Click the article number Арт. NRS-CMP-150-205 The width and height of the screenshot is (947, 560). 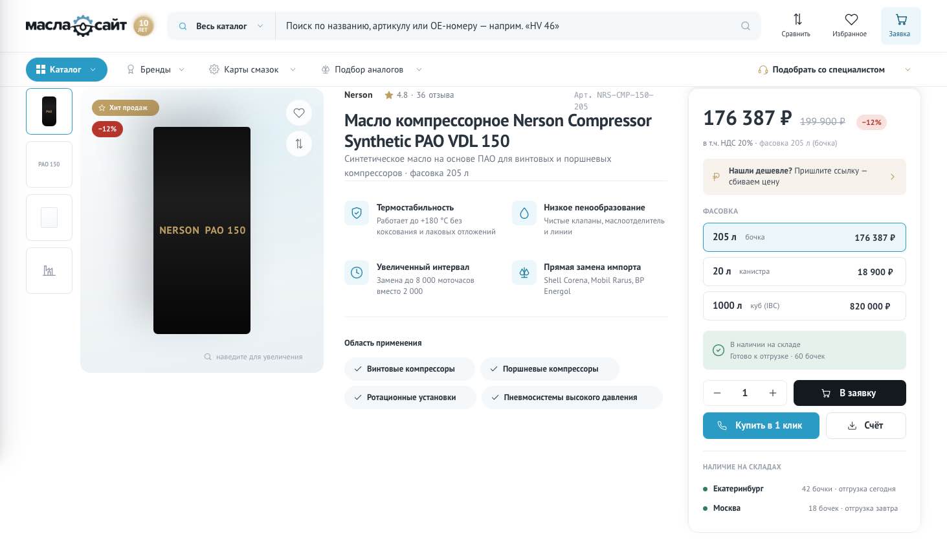614,101
